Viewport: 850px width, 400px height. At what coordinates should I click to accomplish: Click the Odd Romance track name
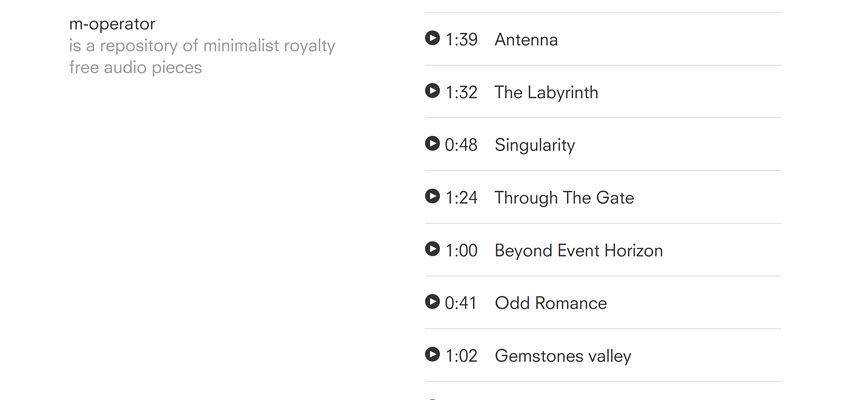550,303
